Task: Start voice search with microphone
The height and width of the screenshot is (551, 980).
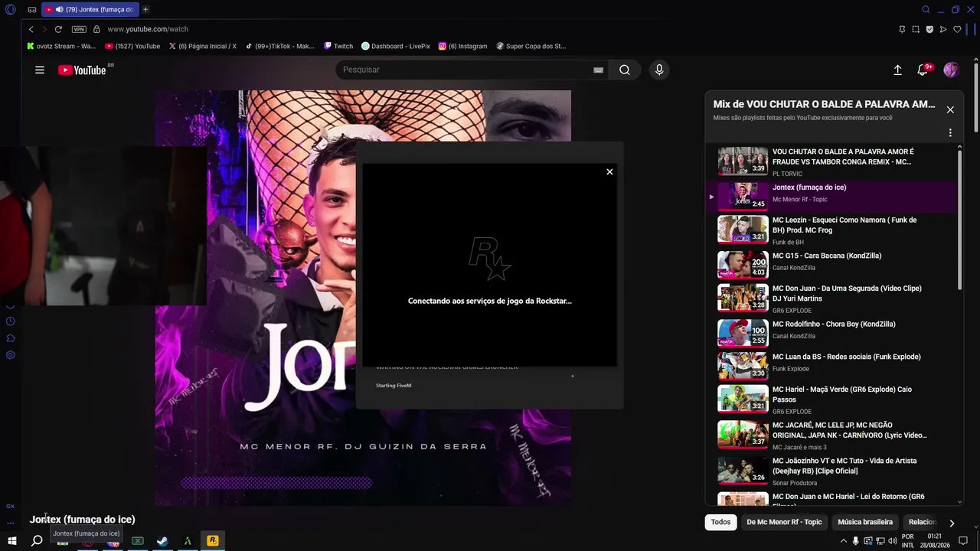Action: pyautogui.click(x=659, y=70)
